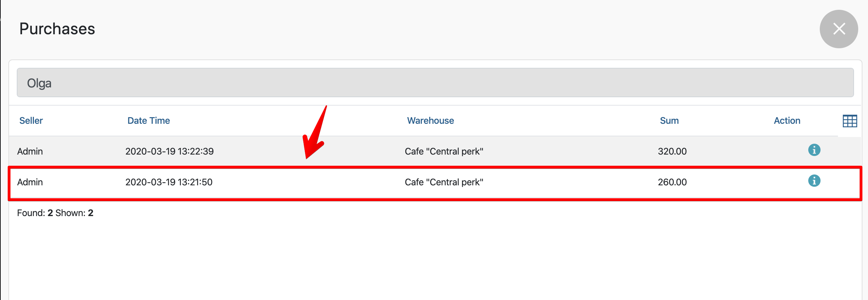
Task: Click the 2020-03-19 13:22:39 date cell
Action: (169, 151)
